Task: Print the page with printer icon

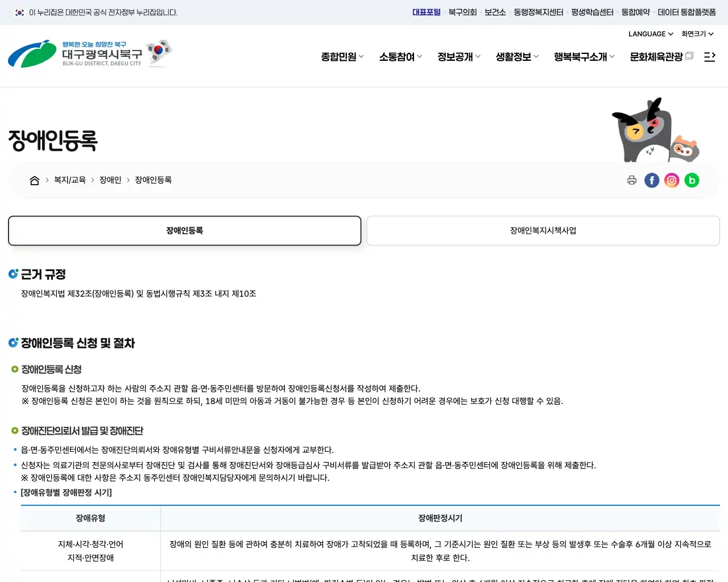Action: (632, 180)
